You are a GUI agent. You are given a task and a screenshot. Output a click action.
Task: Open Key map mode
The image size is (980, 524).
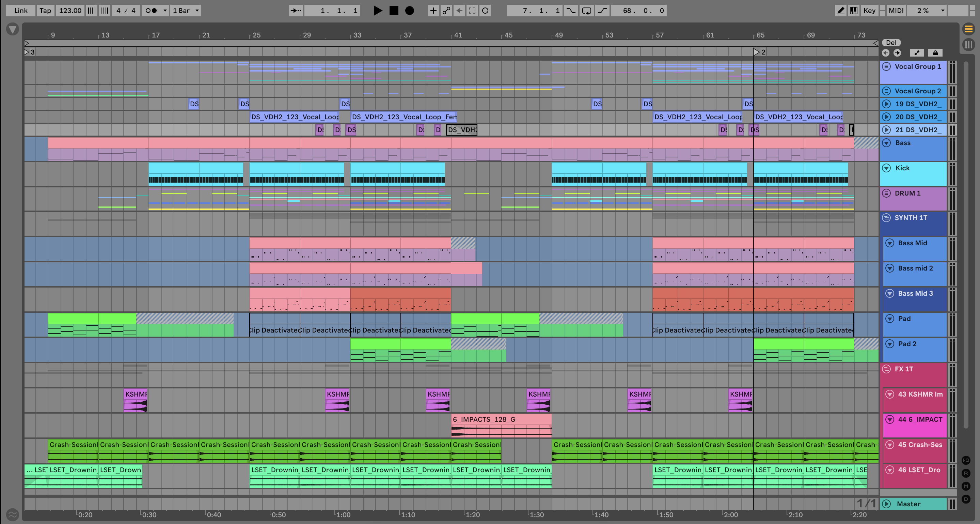point(869,11)
